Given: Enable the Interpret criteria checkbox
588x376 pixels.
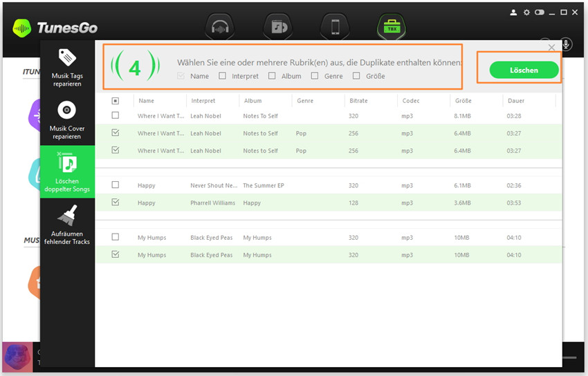Looking at the screenshot, I should pos(222,75).
